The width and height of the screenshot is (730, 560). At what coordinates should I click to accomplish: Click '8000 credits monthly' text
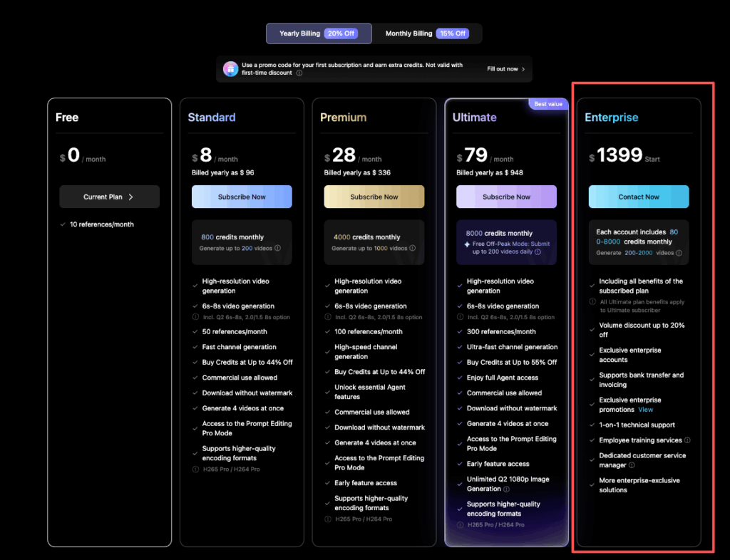coord(499,234)
